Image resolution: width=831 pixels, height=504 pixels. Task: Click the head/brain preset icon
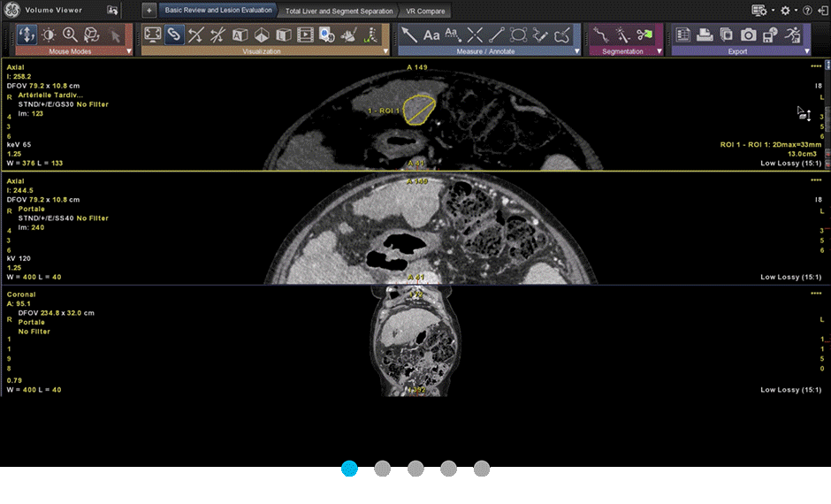click(327, 35)
